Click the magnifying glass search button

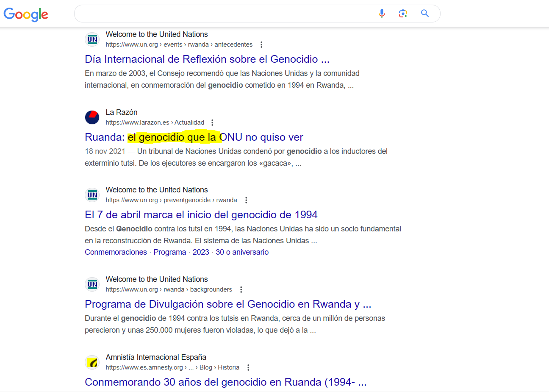point(425,14)
